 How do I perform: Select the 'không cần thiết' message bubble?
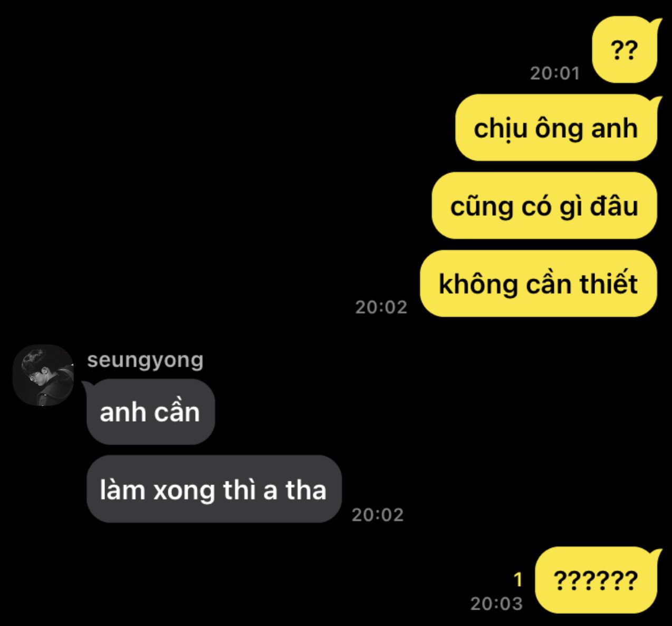[540, 283]
